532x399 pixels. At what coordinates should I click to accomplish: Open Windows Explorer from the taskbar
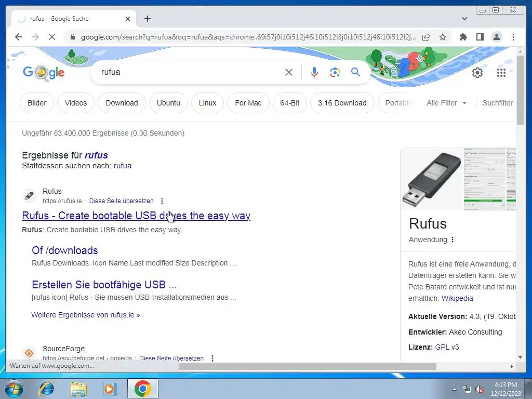coord(78,389)
